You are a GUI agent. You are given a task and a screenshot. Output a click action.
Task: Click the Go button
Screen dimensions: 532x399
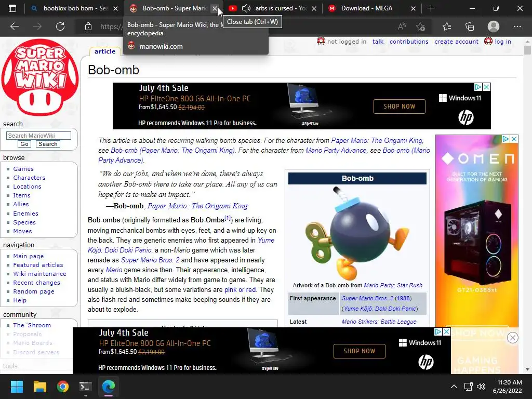tap(24, 144)
